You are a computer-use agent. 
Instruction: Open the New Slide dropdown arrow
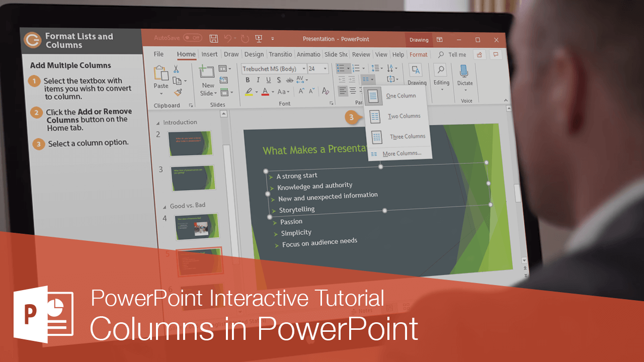[x=216, y=94]
